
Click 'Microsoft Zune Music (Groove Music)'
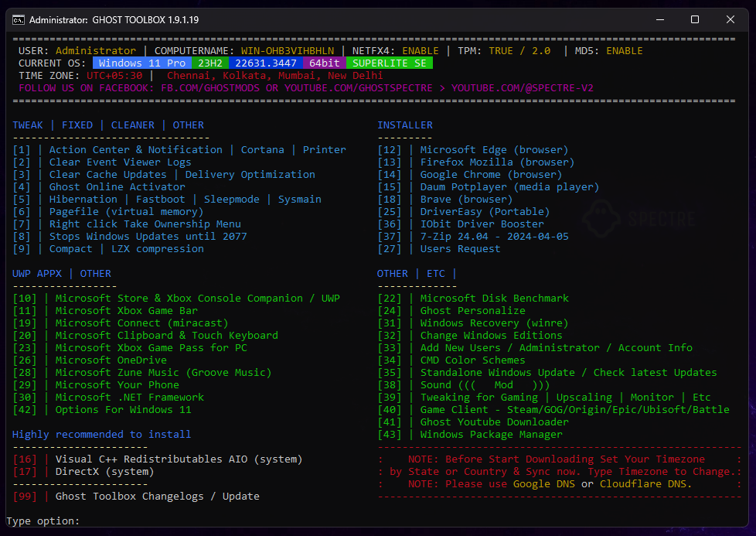click(163, 373)
